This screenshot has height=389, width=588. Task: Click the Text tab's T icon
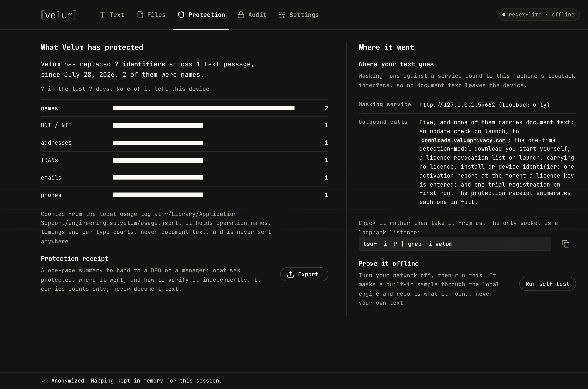pyautogui.click(x=102, y=15)
